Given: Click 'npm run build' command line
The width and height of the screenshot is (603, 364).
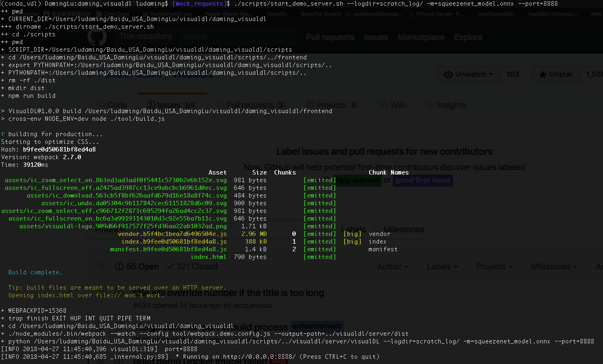Looking at the screenshot, I should [29, 96].
